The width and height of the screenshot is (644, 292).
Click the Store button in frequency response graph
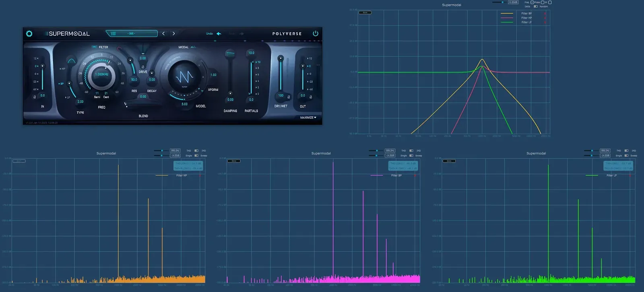point(365,12)
